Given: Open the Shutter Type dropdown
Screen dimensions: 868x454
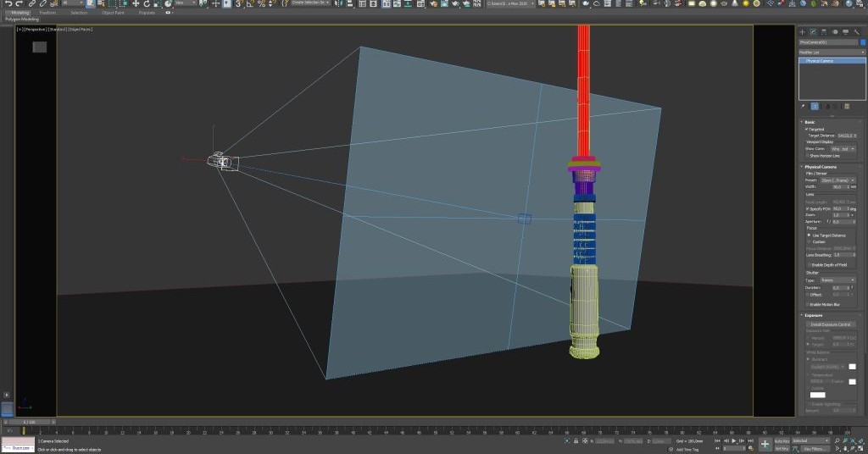Looking at the screenshot, I should pos(837,280).
